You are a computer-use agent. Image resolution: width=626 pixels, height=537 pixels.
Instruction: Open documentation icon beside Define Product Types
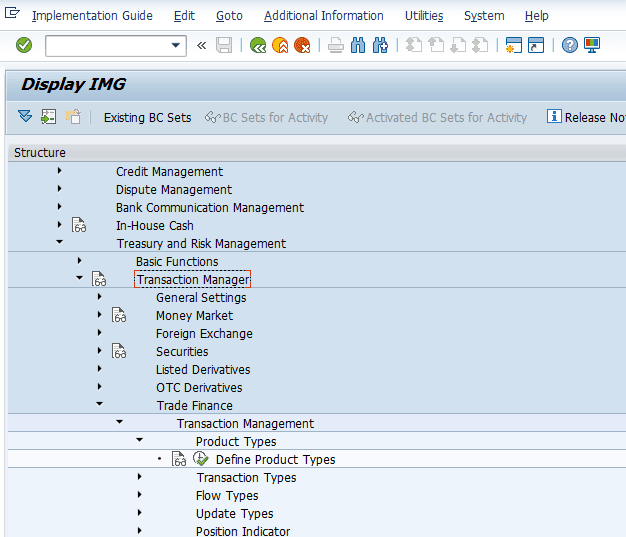pos(179,460)
